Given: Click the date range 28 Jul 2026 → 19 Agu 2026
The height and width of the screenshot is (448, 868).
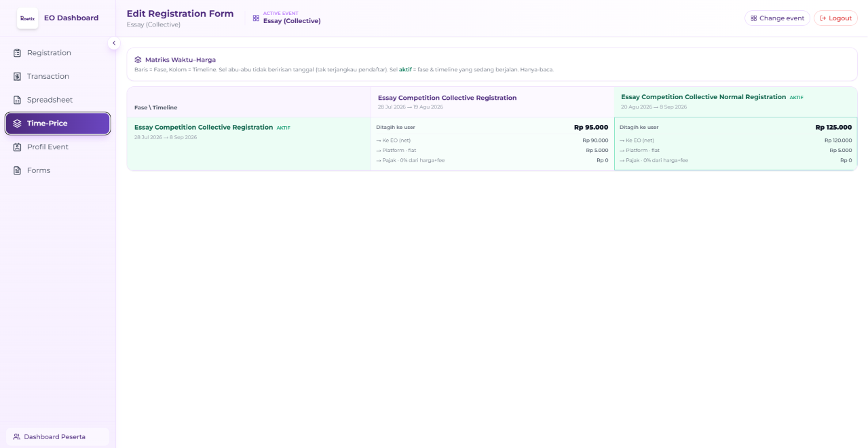Looking at the screenshot, I should 411,107.
